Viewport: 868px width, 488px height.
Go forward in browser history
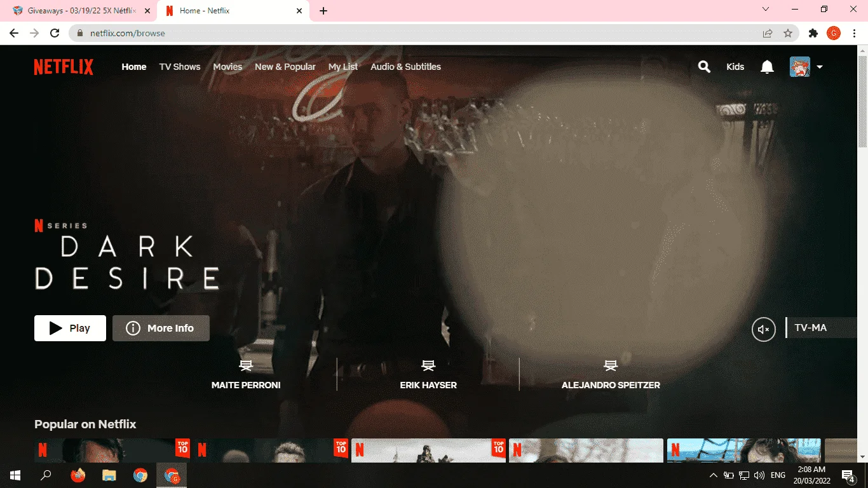[34, 33]
